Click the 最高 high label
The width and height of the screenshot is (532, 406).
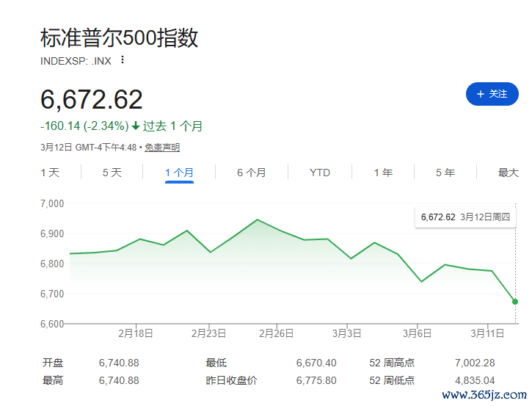coord(53,380)
